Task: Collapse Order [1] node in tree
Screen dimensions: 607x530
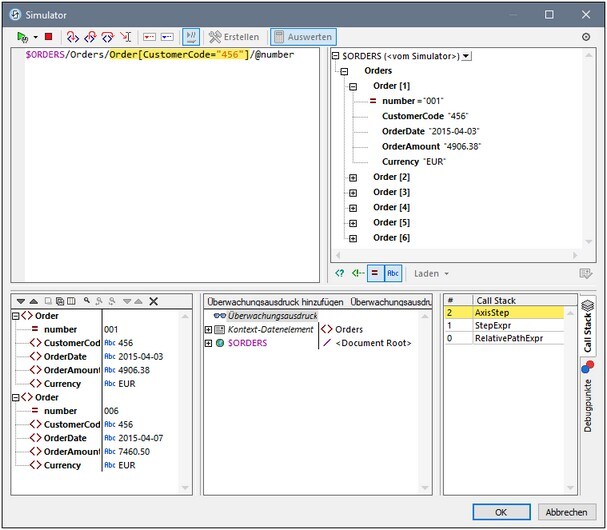Action: pos(352,87)
